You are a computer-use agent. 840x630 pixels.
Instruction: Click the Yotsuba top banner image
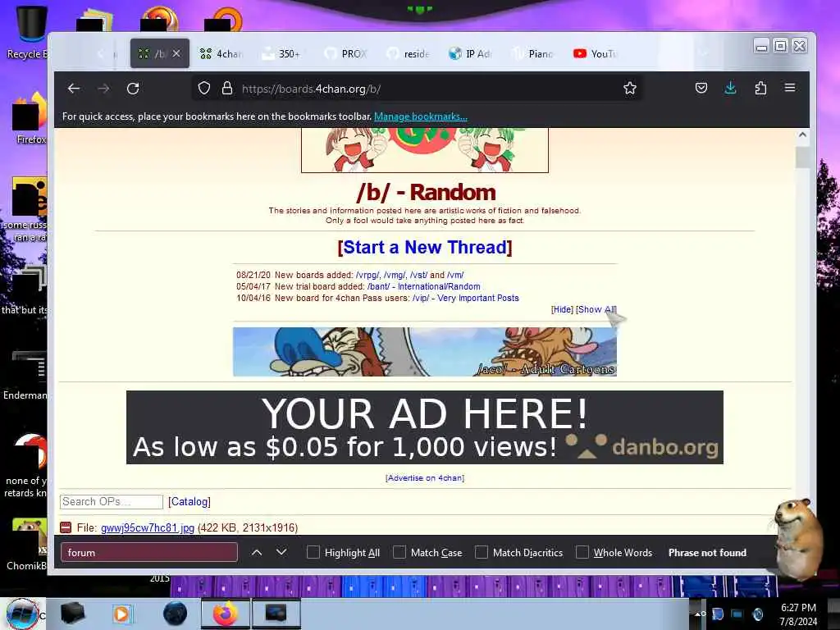point(425,150)
